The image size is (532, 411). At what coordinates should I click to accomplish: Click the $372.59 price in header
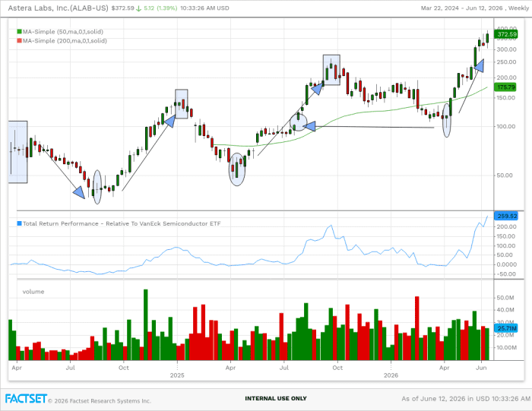tap(123, 8)
